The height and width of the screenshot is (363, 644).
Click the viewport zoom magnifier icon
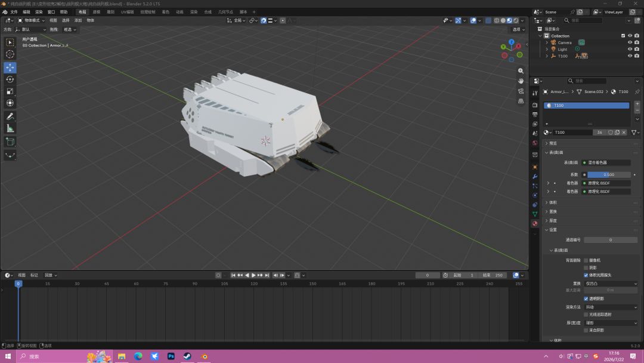pos(521,70)
